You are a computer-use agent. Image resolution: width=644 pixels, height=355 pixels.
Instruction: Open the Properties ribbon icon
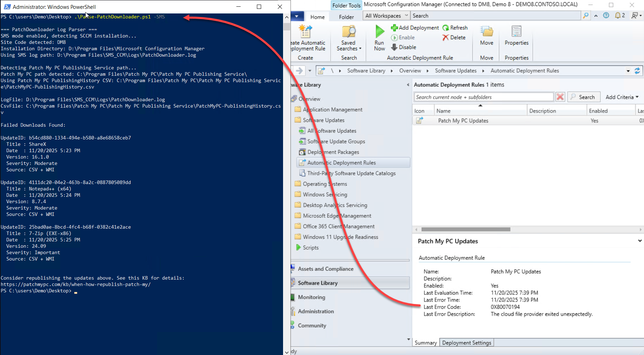[516, 32]
